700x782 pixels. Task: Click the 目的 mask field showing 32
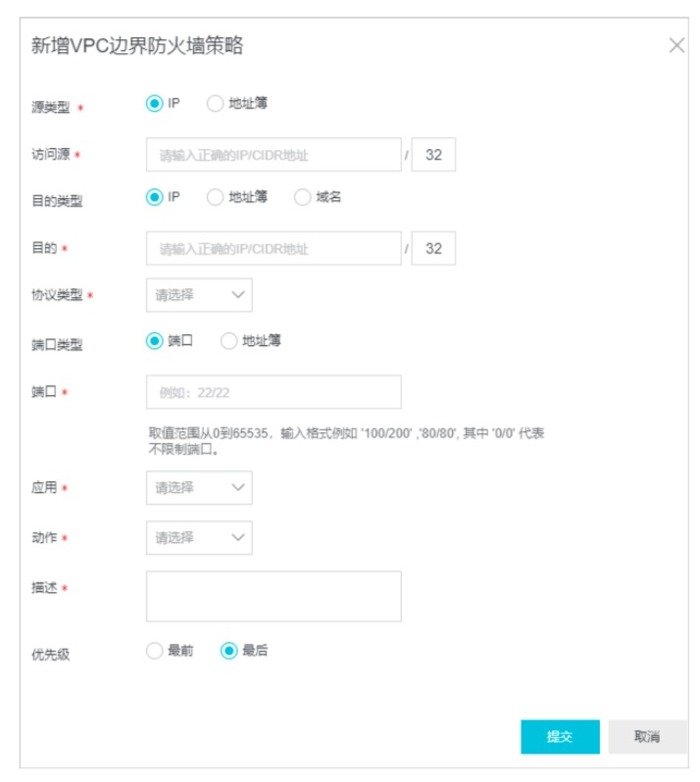(433, 248)
